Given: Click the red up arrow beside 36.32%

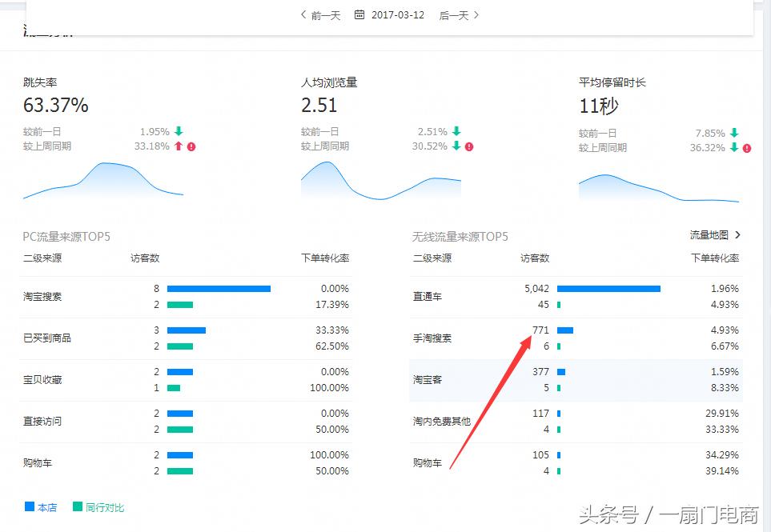Looking at the screenshot, I should [735, 148].
